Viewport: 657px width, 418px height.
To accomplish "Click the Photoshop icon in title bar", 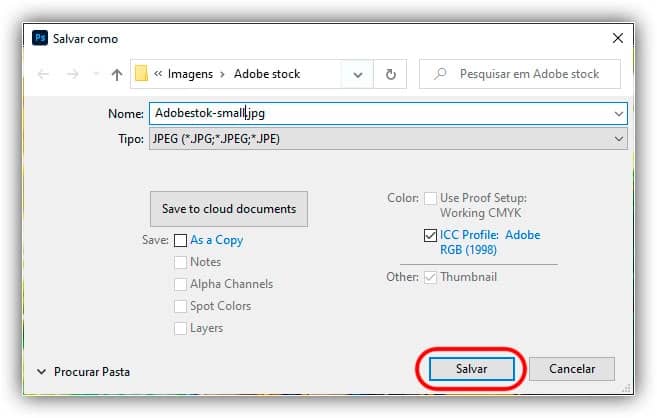I will tap(40, 38).
